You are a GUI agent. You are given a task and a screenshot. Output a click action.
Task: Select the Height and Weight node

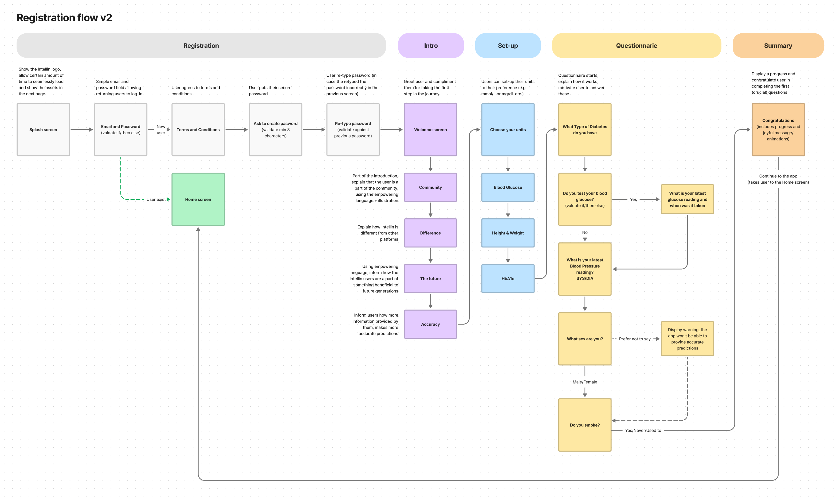tap(507, 232)
